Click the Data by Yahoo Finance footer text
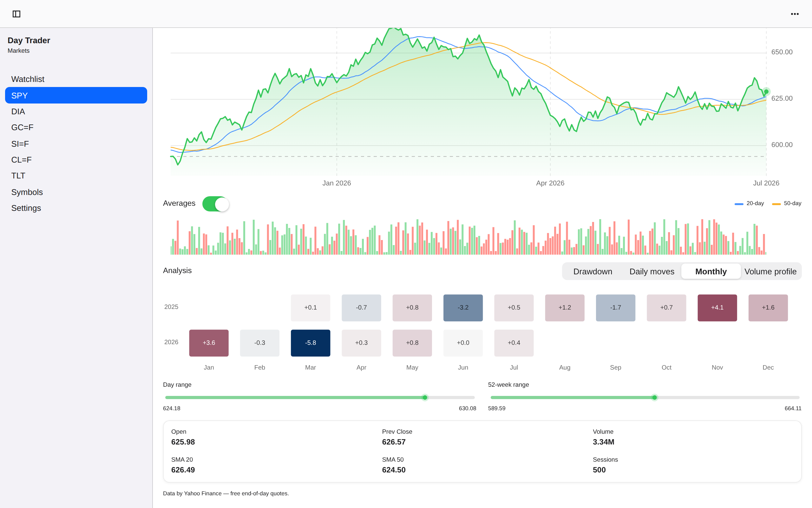This screenshot has width=812, height=508. (226, 493)
